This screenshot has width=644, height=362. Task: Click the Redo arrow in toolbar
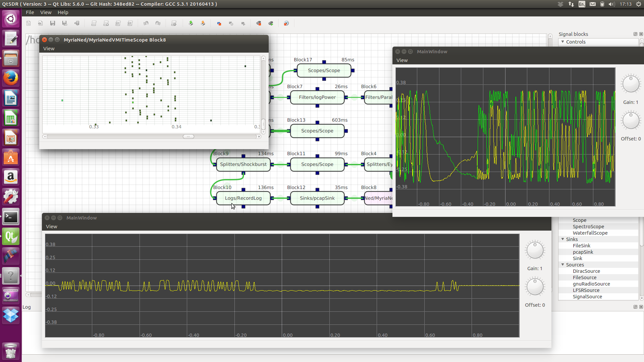click(x=158, y=23)
